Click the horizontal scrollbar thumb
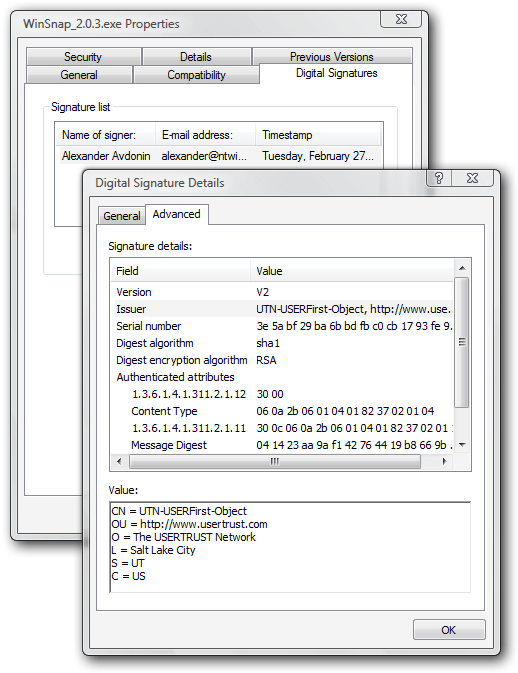 (275, 461)
